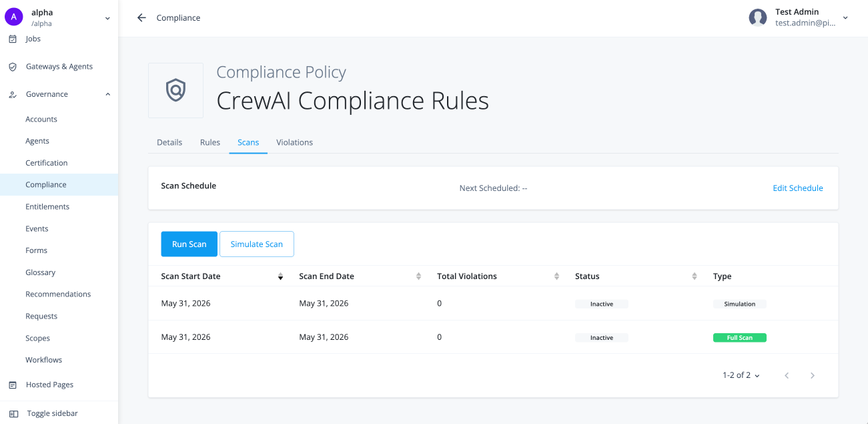868x424 pixels.
Task: Collapse the Governance section chevron
Action: coord(107,94)
